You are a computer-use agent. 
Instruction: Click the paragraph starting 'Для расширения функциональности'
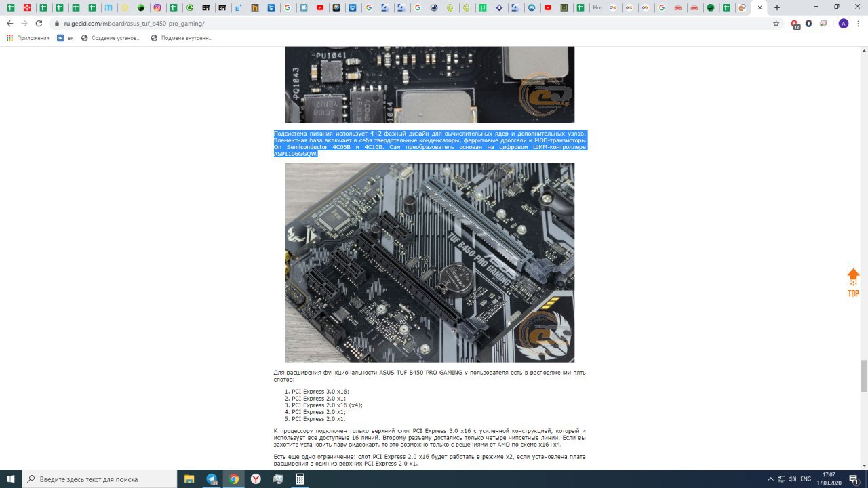coord(429,376)
